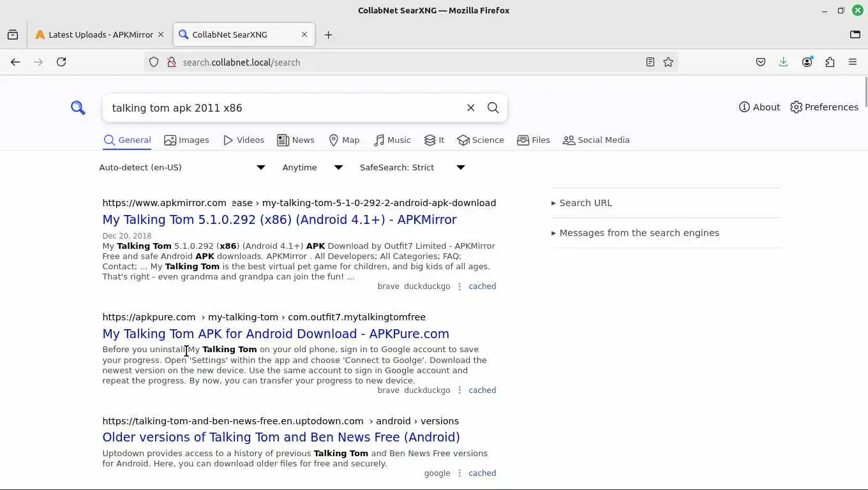Screen dimensions: 868x490
Task: Switch to Videos category
Action: (243, 140)
